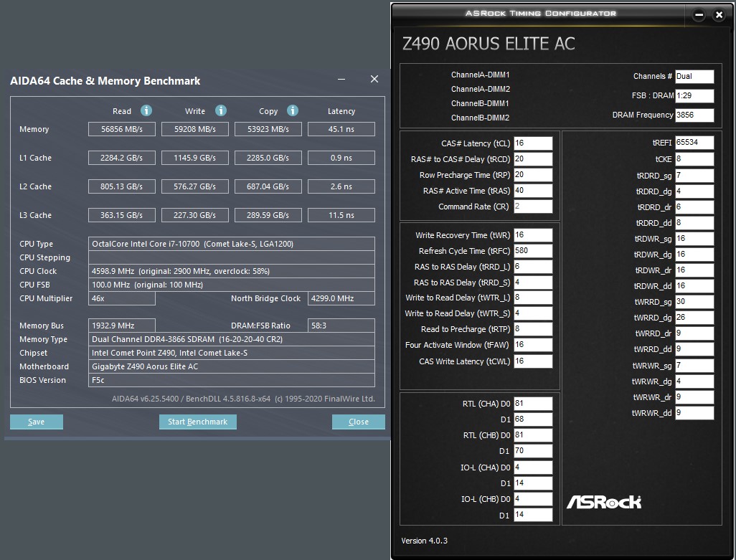Click the Command Rate (CR) field
This screenshot has width=736, height=560.
(533, 206)
